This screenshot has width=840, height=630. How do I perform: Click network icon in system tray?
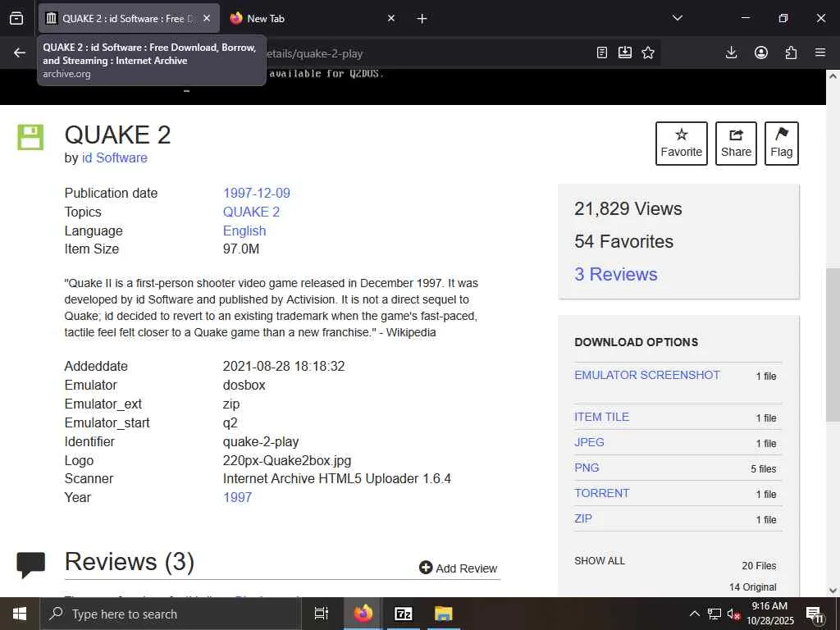714,614
